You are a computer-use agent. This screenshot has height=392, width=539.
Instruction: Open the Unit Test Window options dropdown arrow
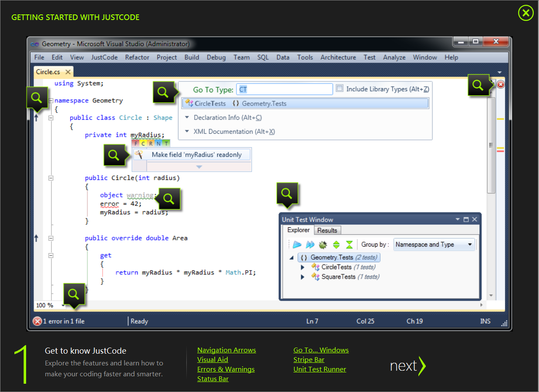[x=458, y=220]
